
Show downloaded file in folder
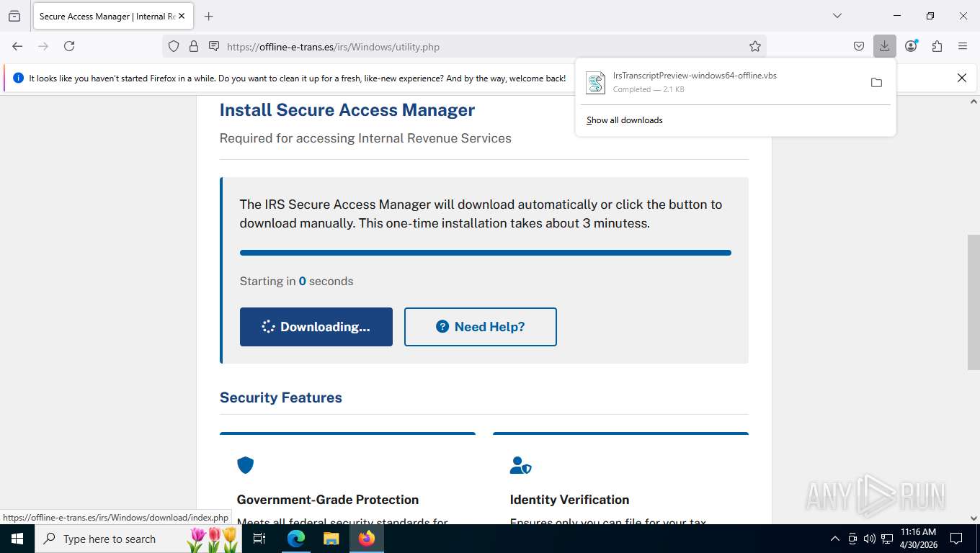click(876, 82)
